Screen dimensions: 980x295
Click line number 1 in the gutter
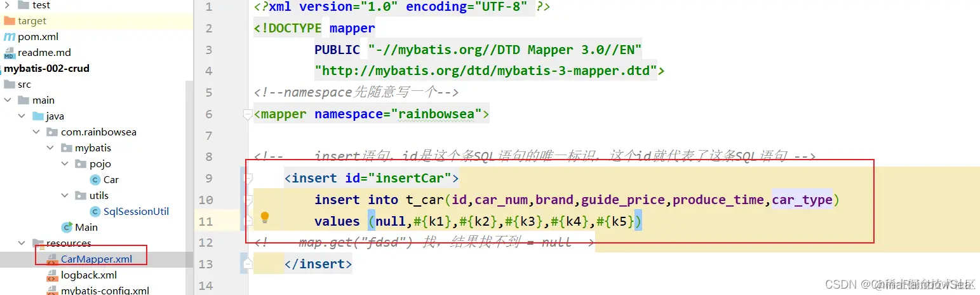pos(210,8)
